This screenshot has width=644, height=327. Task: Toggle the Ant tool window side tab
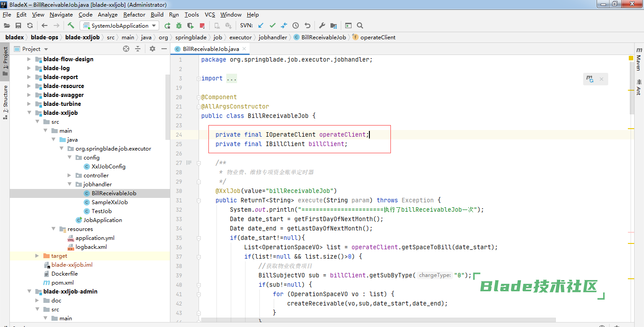click(639, 87)
